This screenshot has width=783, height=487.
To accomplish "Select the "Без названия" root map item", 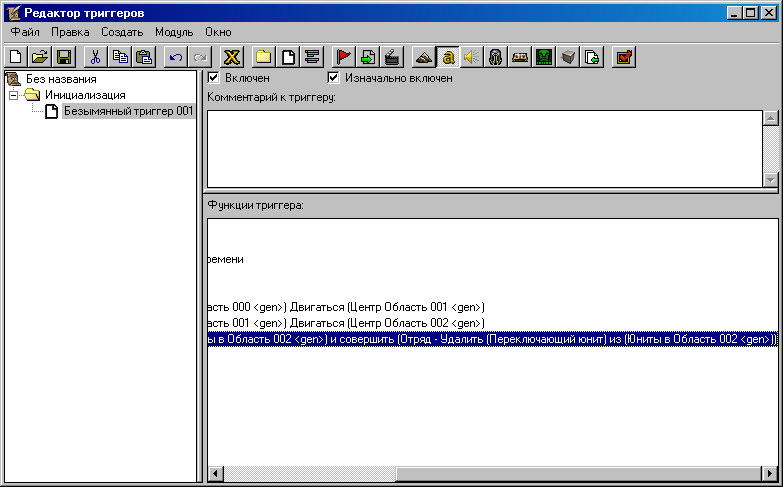I will [x=61, y=79].
